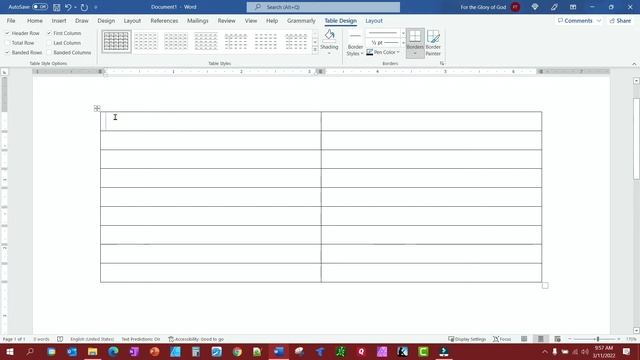Open Windows Start menu

click(x=10, y=351)
